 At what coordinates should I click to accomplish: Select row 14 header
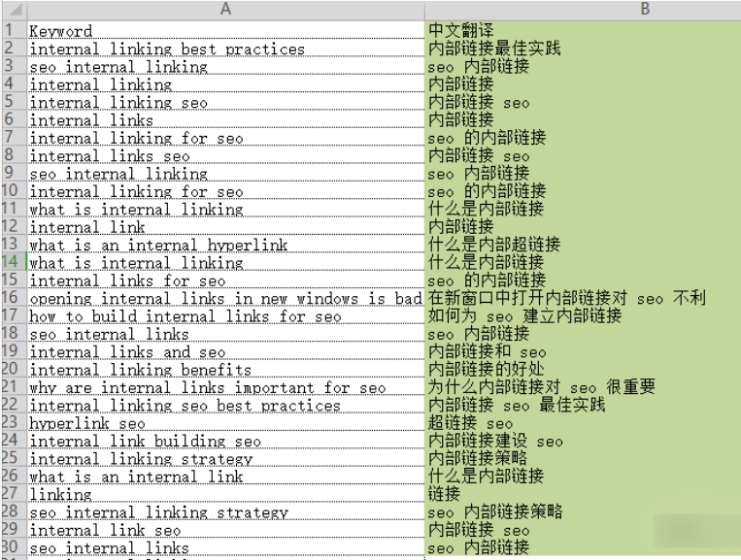(14, 262)
